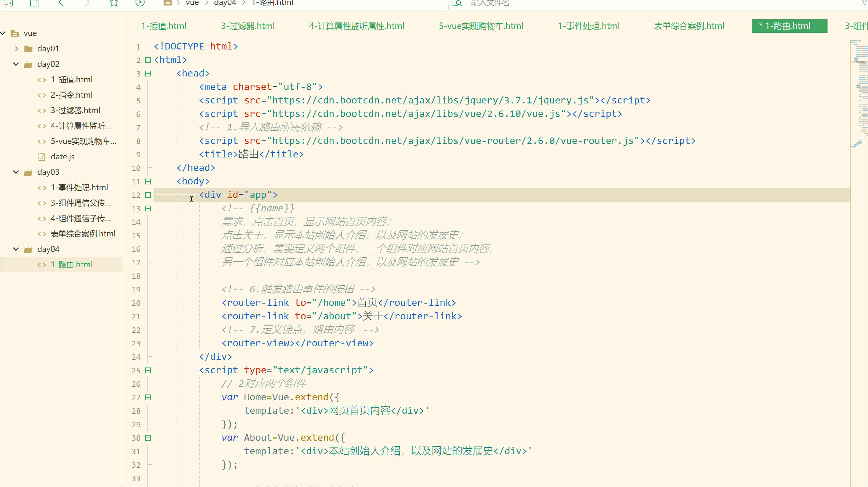Click the file search magnifier icon
The width and height of the screenshot is (868, 487).
456,3
